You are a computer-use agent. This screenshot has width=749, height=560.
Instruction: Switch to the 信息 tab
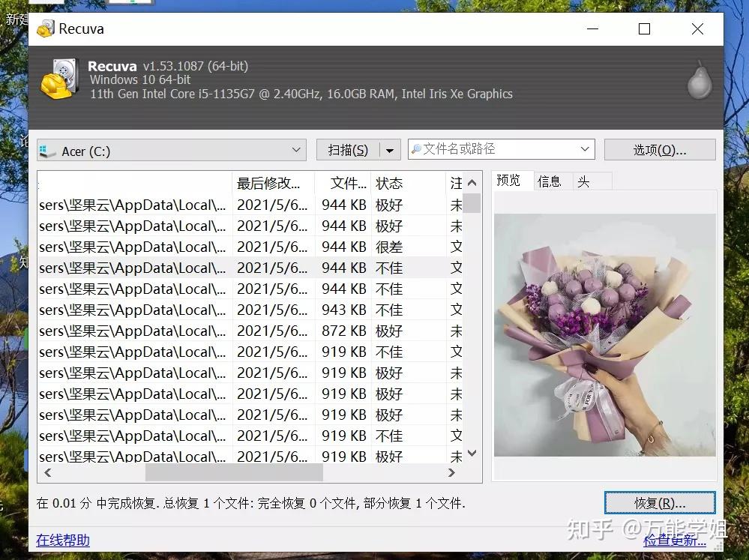click(550, 181)
